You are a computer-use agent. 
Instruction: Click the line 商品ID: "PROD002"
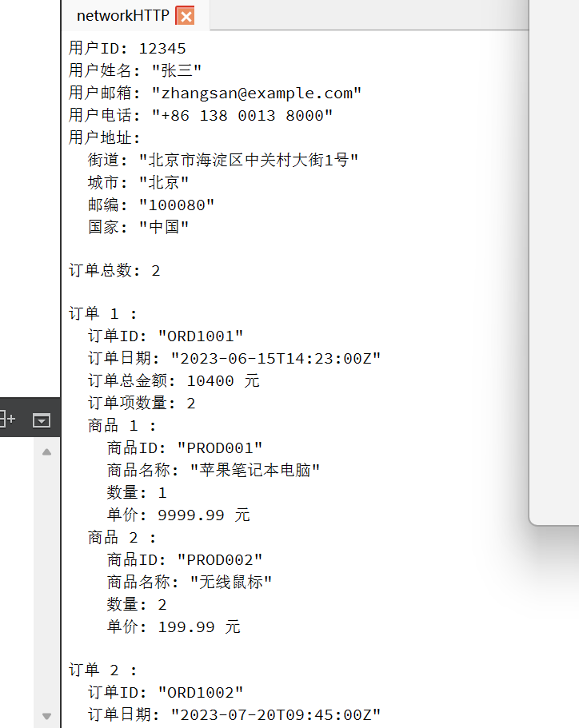[185, 559]
